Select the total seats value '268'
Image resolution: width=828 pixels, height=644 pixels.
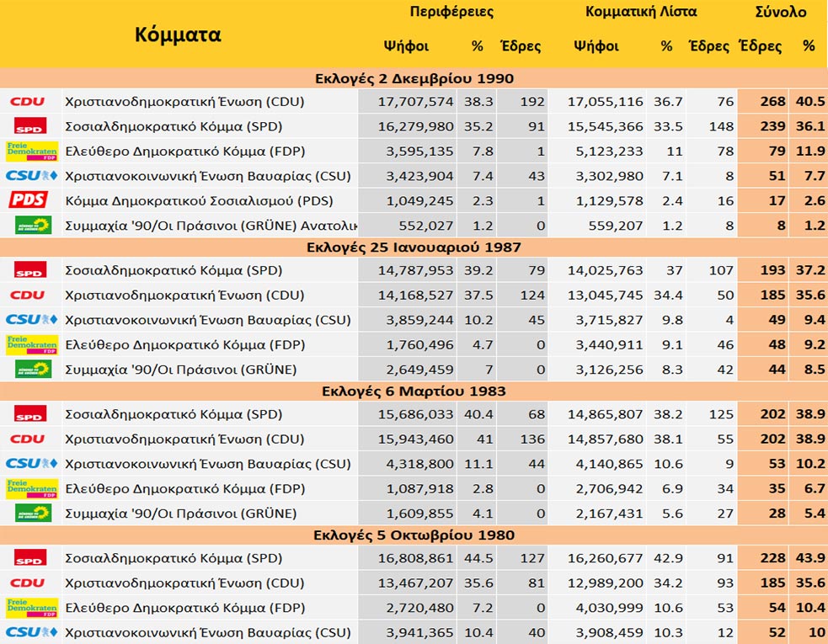(x=772, y=101)
